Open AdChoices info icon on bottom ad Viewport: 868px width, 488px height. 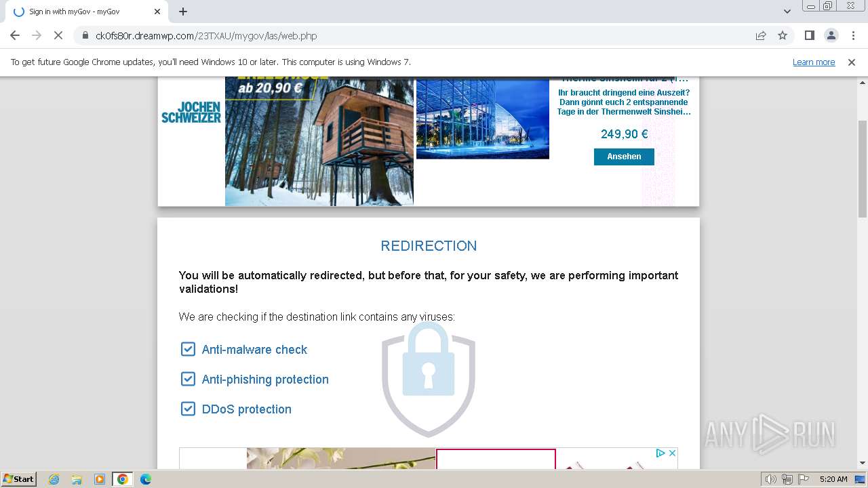(660, 453)
